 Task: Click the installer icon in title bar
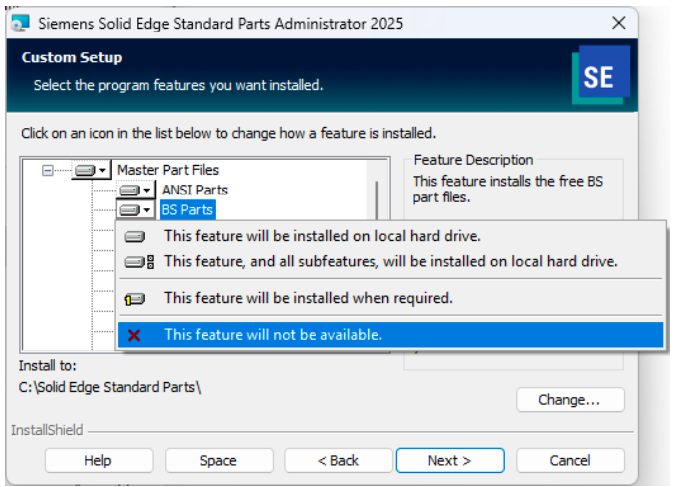coord(21,23)
